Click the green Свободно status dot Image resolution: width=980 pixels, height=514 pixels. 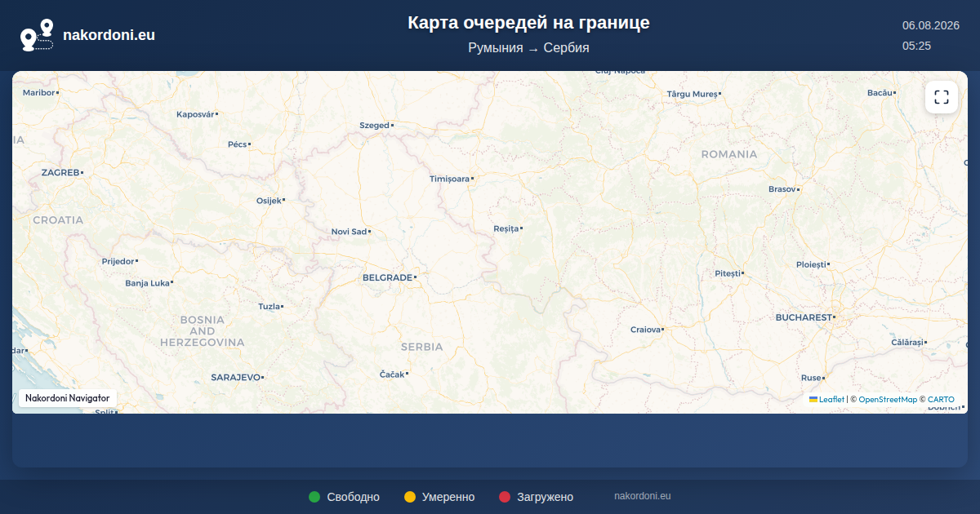tap(314, 497)
